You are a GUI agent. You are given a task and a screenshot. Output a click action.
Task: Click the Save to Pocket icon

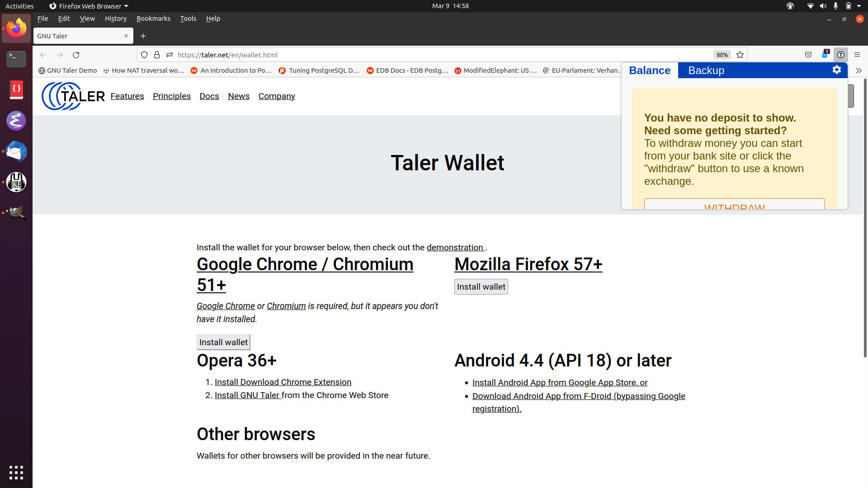point(808,55)
